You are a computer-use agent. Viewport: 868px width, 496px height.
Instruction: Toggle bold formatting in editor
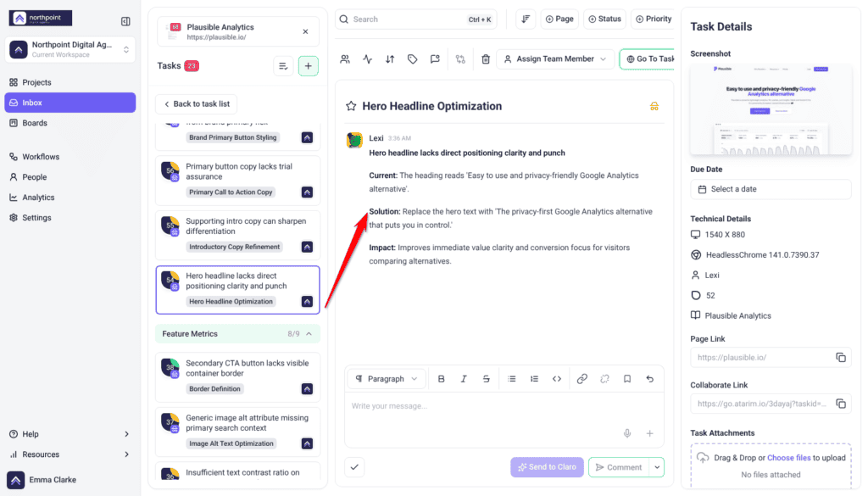click(441, 379)
